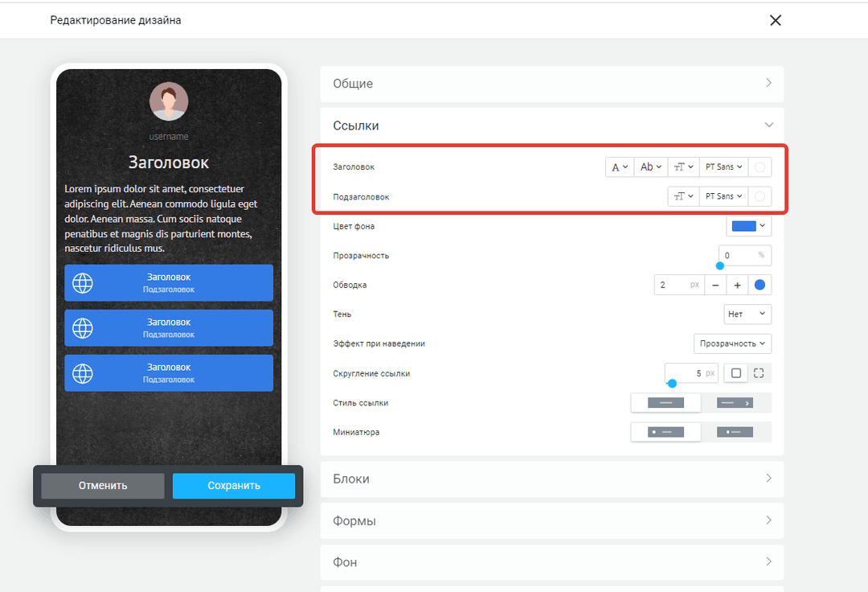This screenshot has height=592, width=868.
Task: Open the Цвет фона blue color dropdown
Action: (748, 226)
